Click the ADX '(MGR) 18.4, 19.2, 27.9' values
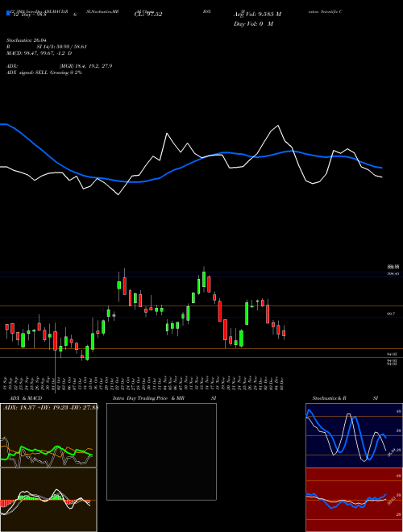The width and height of the screenshot is (403, 532). point(85,66)
